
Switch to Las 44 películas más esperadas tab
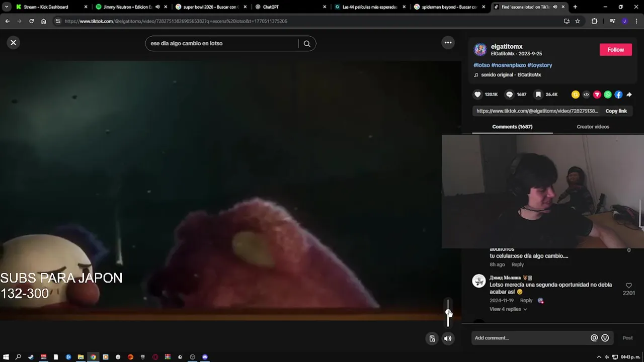point(369,7)
